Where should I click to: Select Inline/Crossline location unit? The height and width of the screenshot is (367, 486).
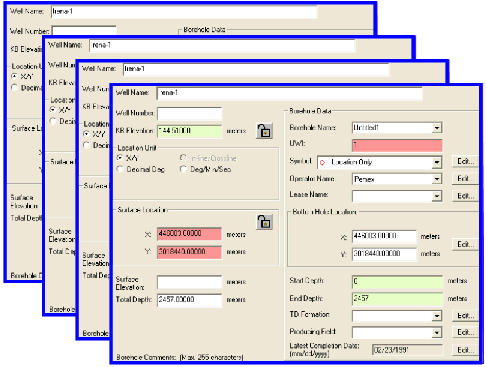183,158
